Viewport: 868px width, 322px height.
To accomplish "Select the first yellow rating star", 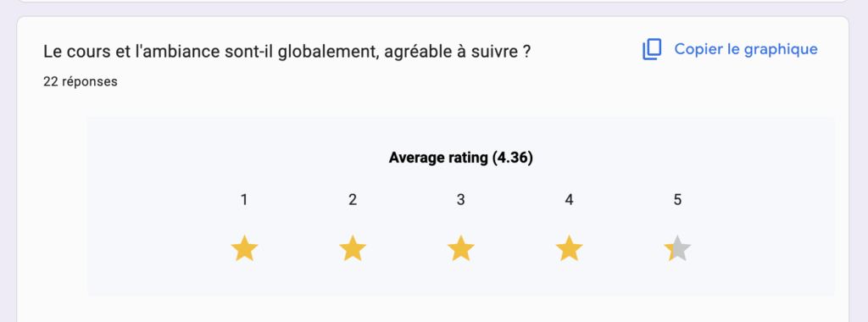I will [x=244, y=248].
